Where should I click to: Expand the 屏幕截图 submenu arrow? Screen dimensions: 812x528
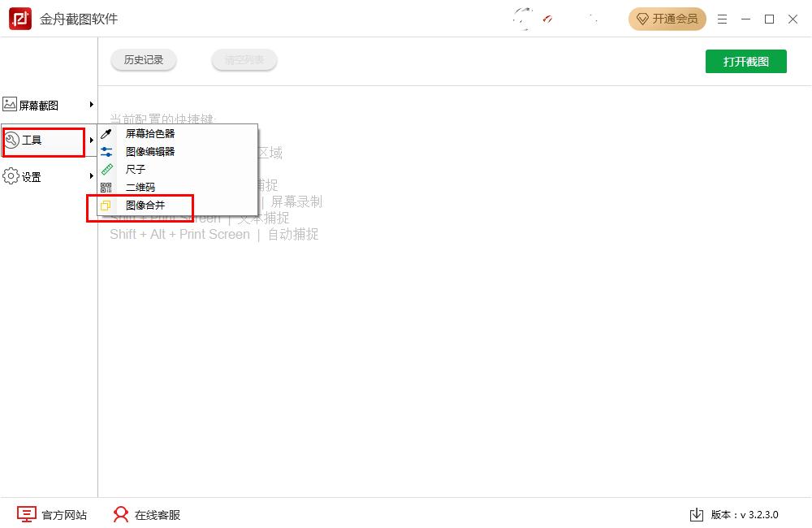92,105
